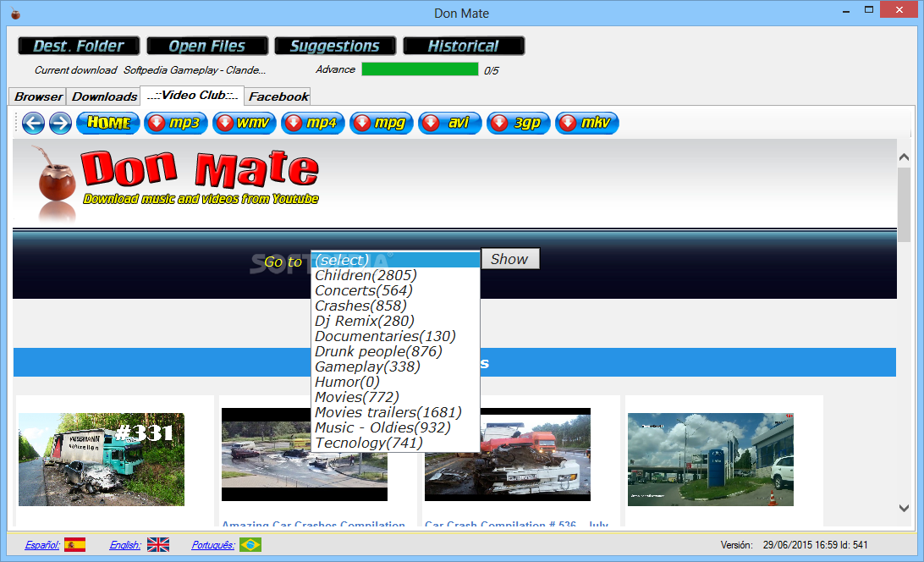Choose Movies(772) from the list
Viewport: 924px width, 562px height.
(395, 398)
